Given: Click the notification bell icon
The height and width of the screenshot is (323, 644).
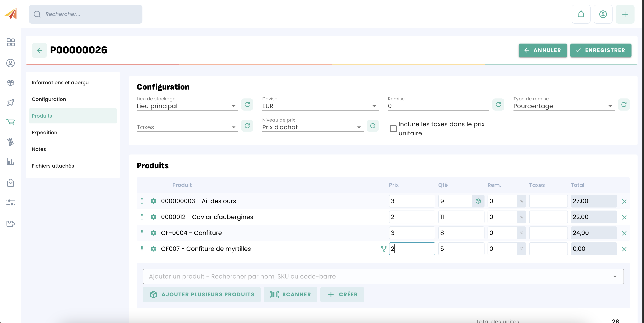Looking at the screenshot, I should (x=581, y=14).
